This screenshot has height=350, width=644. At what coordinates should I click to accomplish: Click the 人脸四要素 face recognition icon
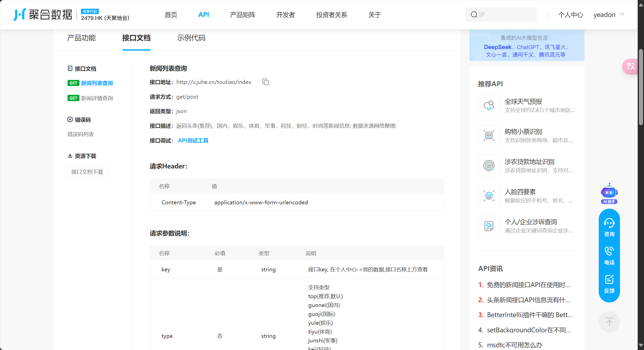click(489, 196)
